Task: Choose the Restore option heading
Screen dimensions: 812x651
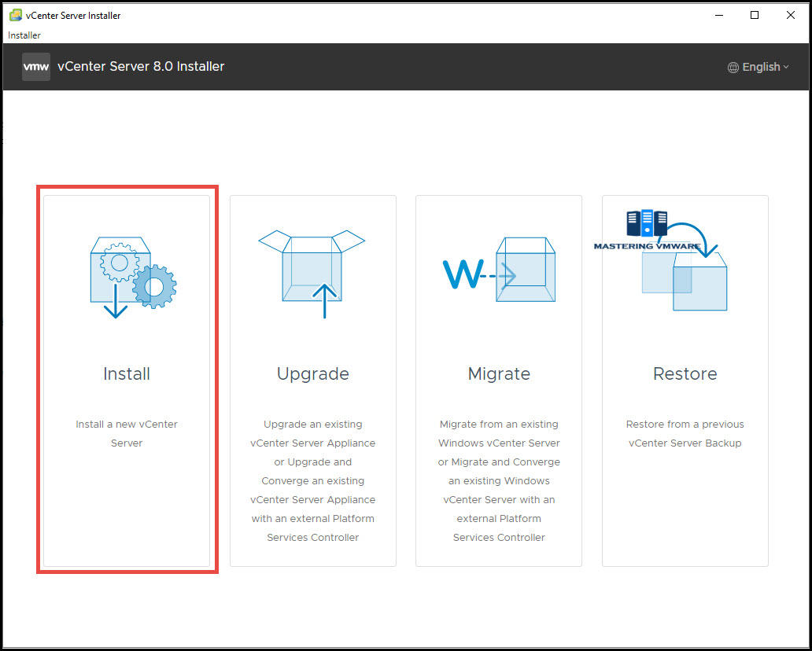Action: point(685,373)
